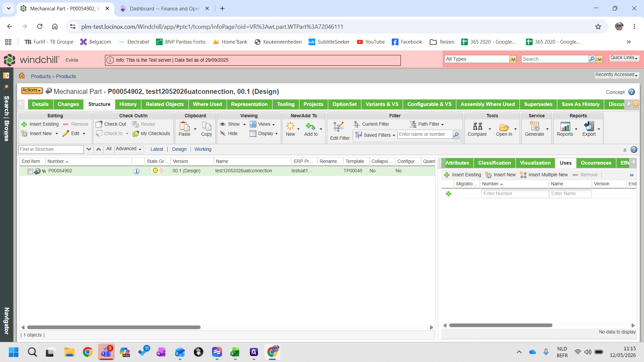The width and height of the screenshot is (644, 362).
Task: Open the Actions dropdown menu
Action: 32,90
